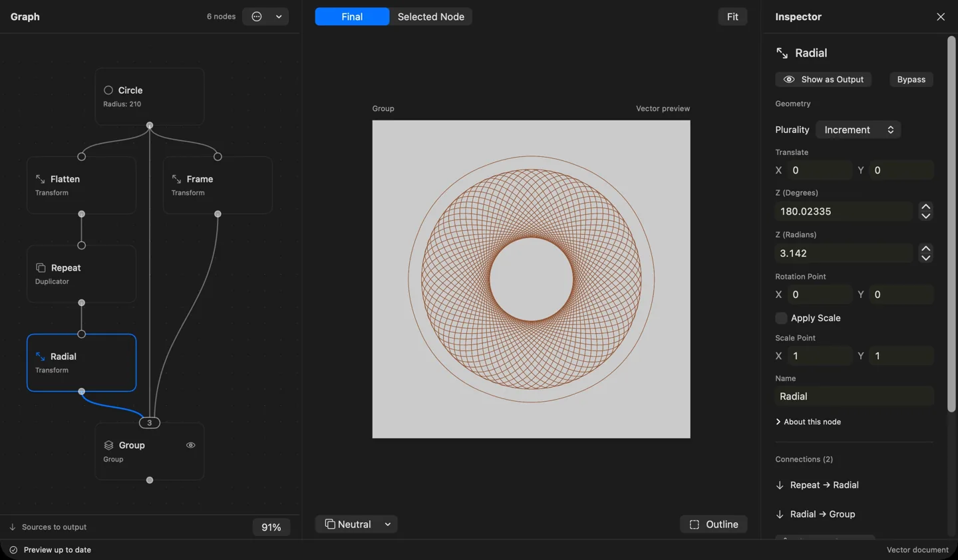Click the vector preview canvas artwork
Image resolution: width=958 pixels, height=560 pixels.
[x=532, y=279]
